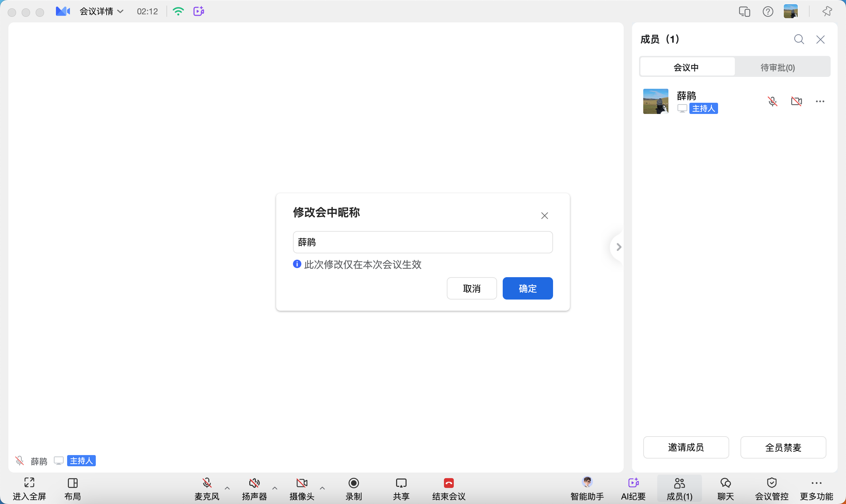846x504 pixels.
Task: Click the blue info icon in dialog
Action: point(297,264)
